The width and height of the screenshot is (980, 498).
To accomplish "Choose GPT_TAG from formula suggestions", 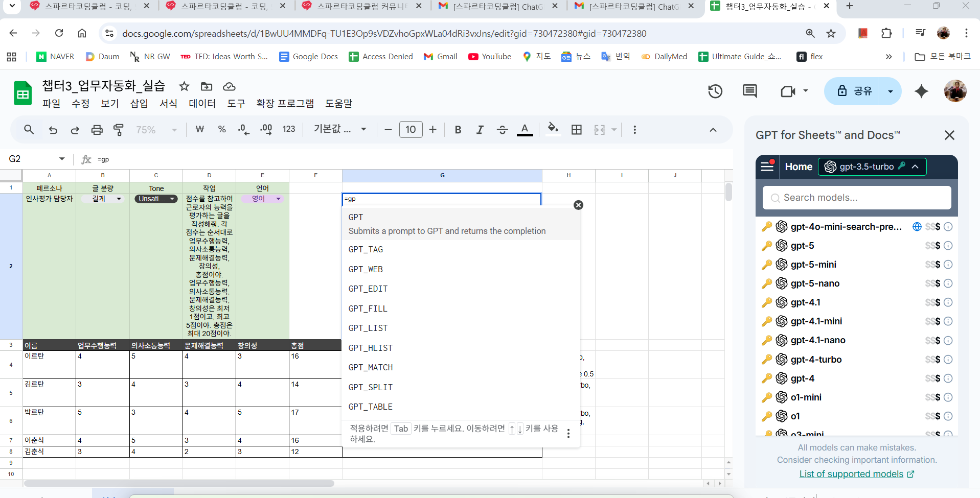I will point(461,250).
